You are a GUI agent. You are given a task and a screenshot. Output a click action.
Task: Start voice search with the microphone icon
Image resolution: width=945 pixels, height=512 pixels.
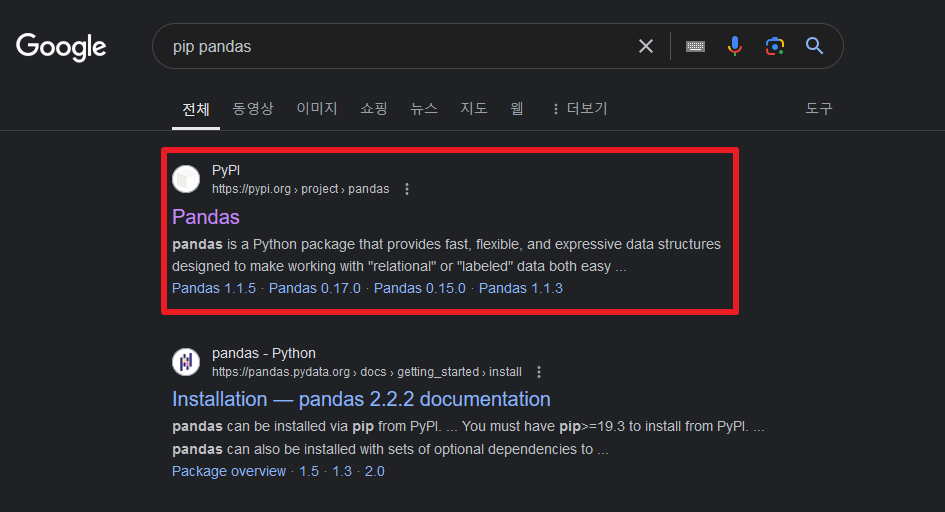click(x=734, y=46)
